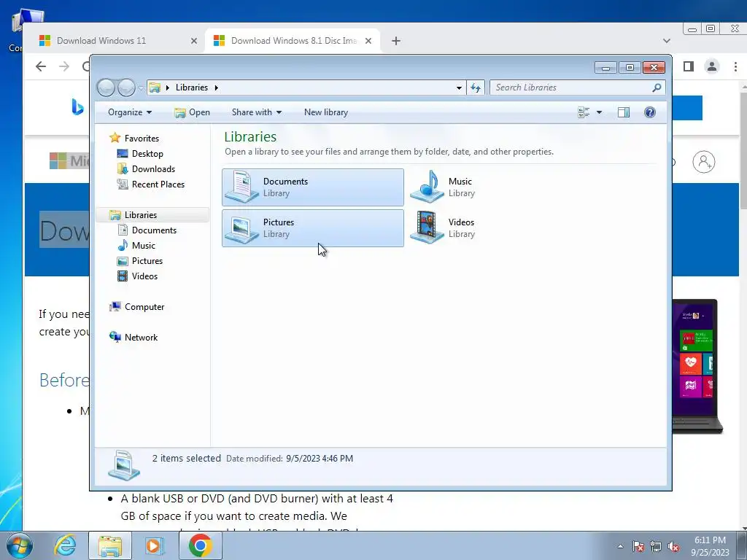Open Chrome profile avatar button
This screenshot has width=747, height=560.
(712, 66)
